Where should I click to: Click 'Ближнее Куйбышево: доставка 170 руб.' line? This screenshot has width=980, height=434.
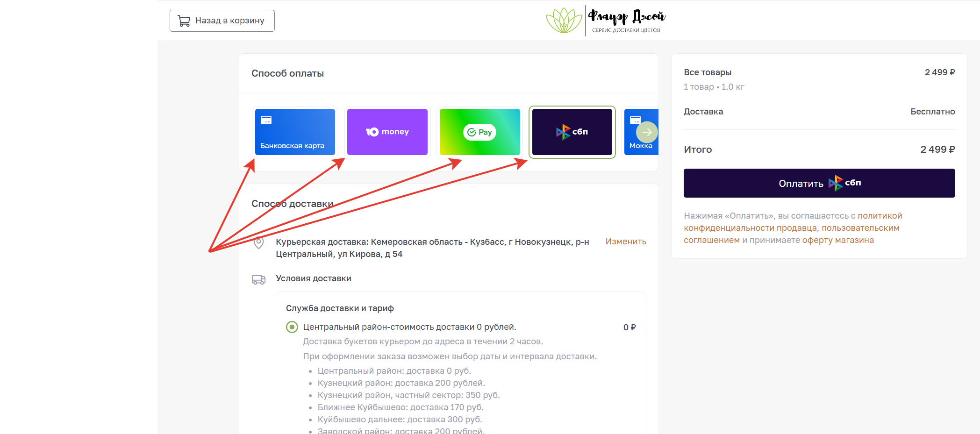point(401,407)
